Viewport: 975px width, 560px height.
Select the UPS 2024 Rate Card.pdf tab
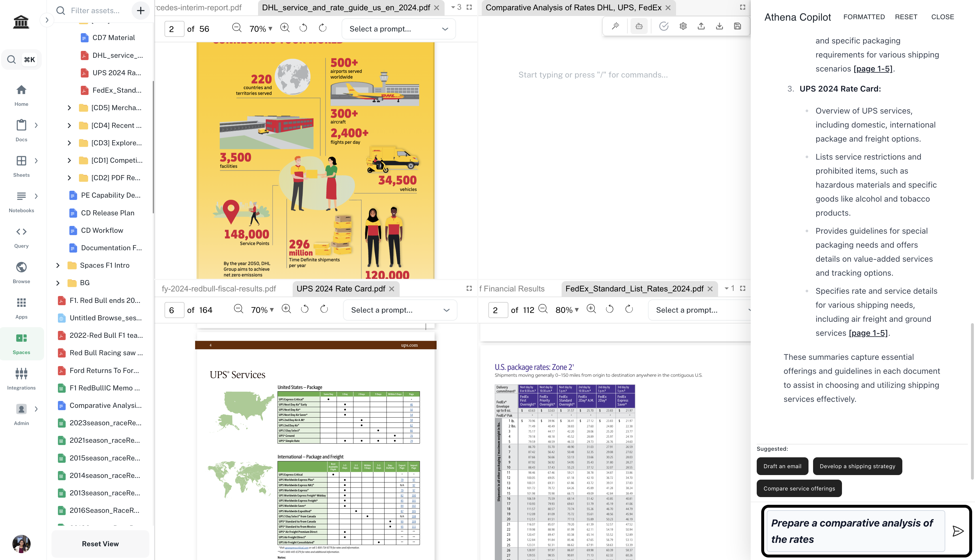click(x=341, y=289)
